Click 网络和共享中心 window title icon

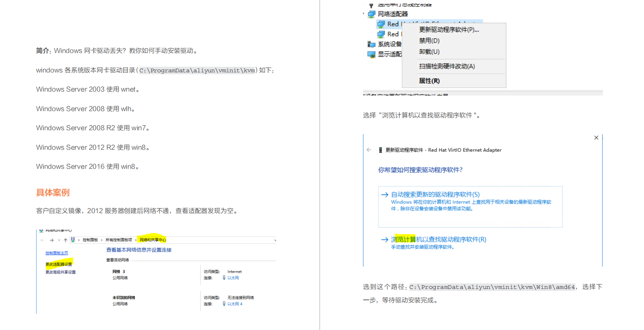tap(41, 230)
